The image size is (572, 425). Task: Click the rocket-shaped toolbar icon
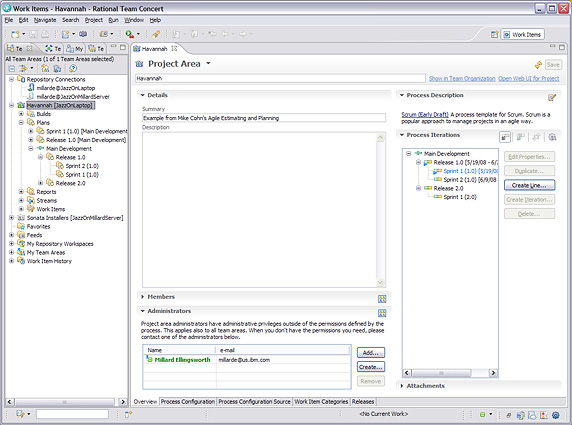pyautogui.click(x=156, y=34)
